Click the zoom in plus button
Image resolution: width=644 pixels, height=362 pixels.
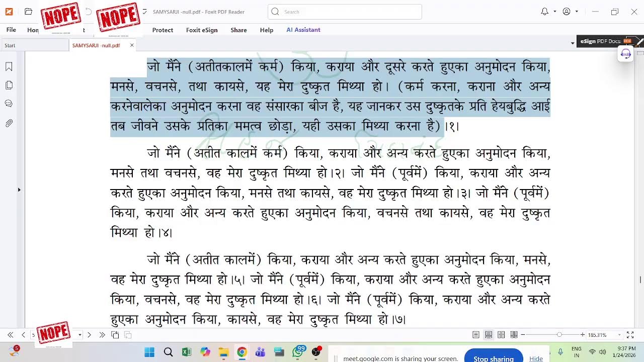(583, 335)
